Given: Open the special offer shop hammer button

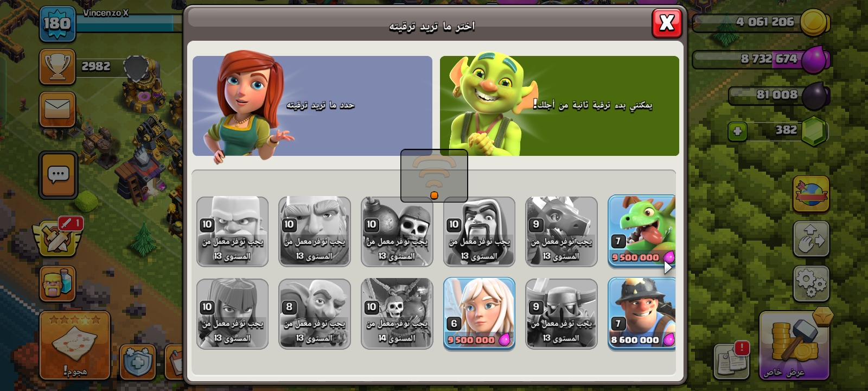Looking at the screenshot, I should [x=794, y=345].
